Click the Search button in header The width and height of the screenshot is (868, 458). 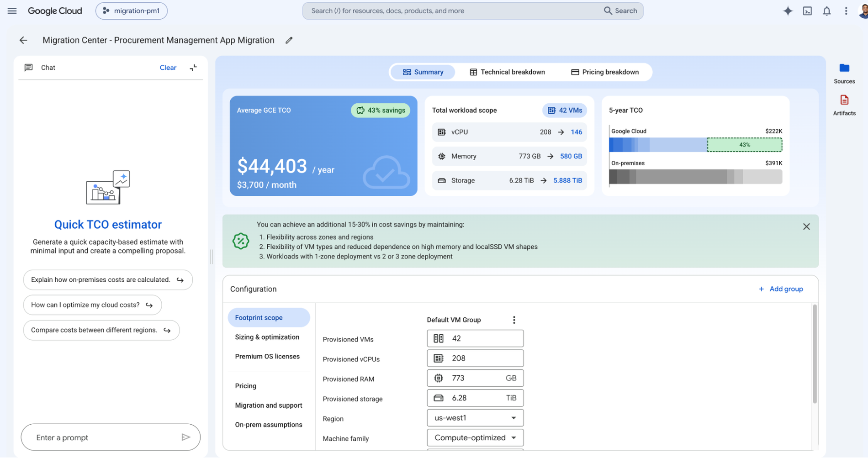(x=620, y=11)
